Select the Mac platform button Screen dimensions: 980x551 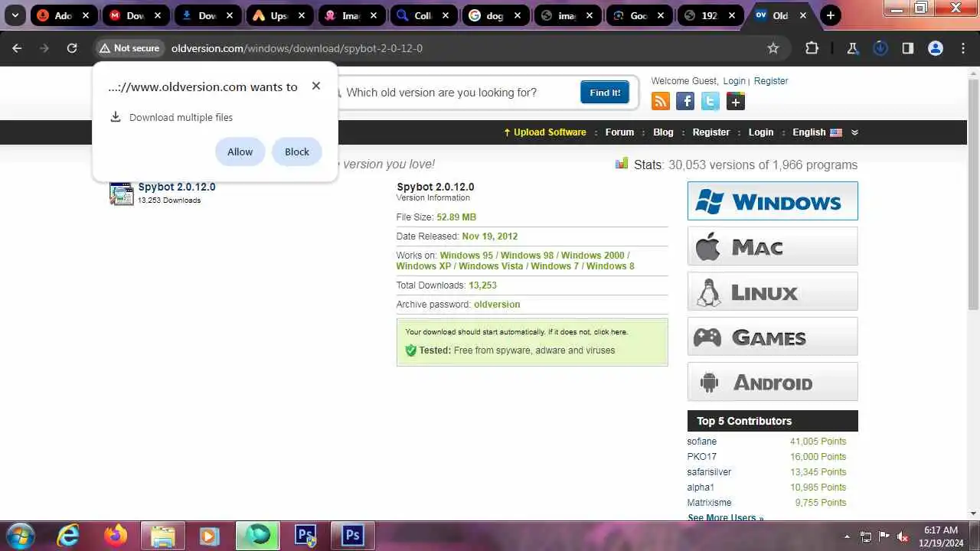click(x=773, y=246)
